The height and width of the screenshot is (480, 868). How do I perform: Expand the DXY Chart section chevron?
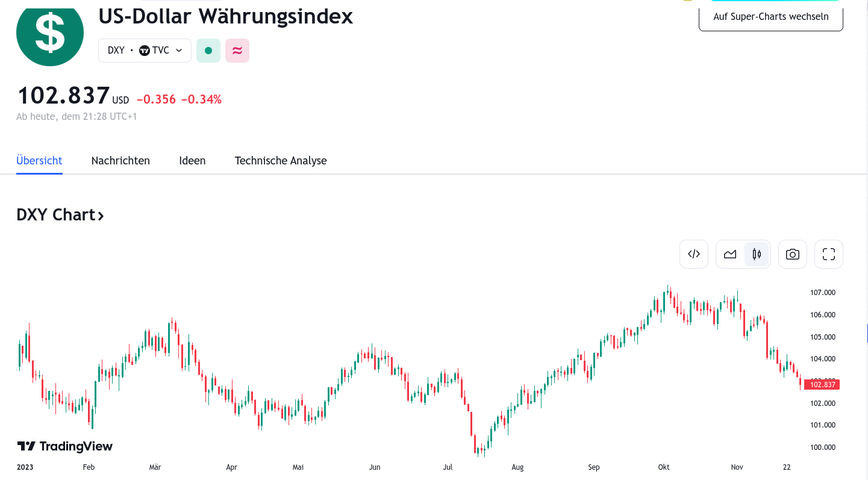coord(99,215)
